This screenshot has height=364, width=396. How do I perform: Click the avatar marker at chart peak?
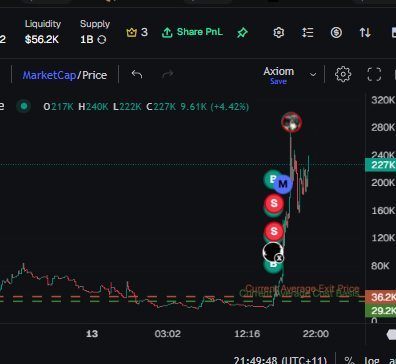(x=292, y=122)
